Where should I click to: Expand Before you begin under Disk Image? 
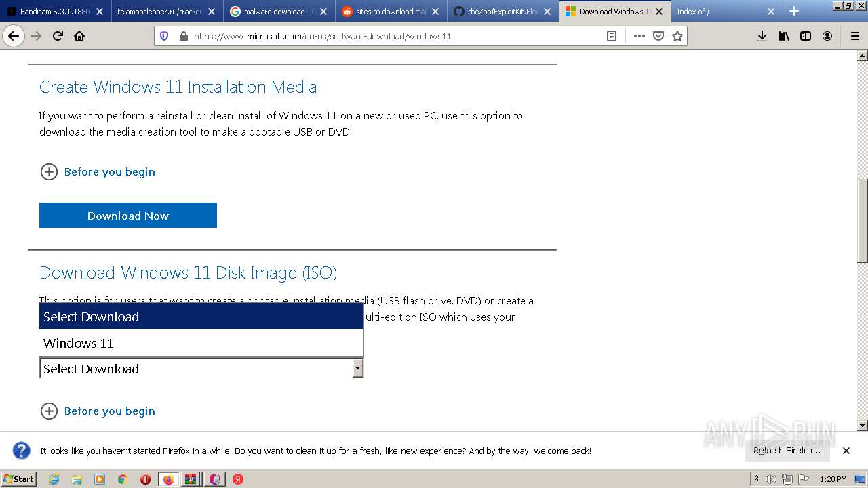(98, 411)
